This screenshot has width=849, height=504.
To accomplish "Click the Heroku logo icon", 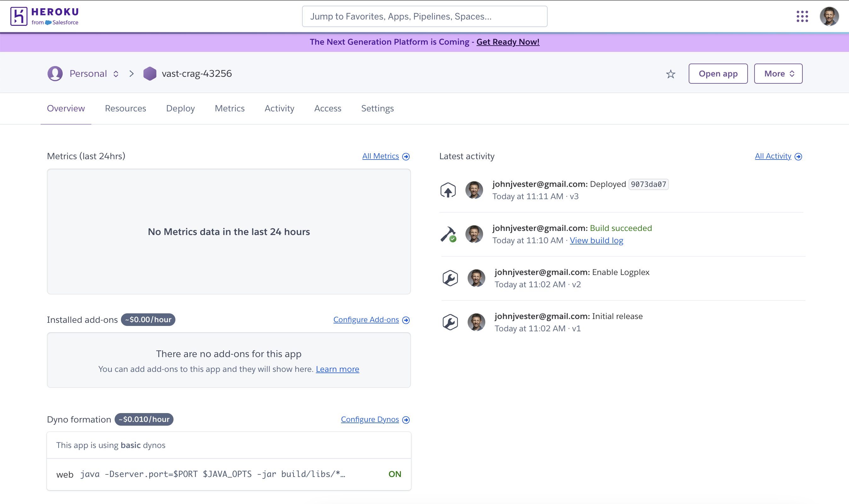I will 19,16.
